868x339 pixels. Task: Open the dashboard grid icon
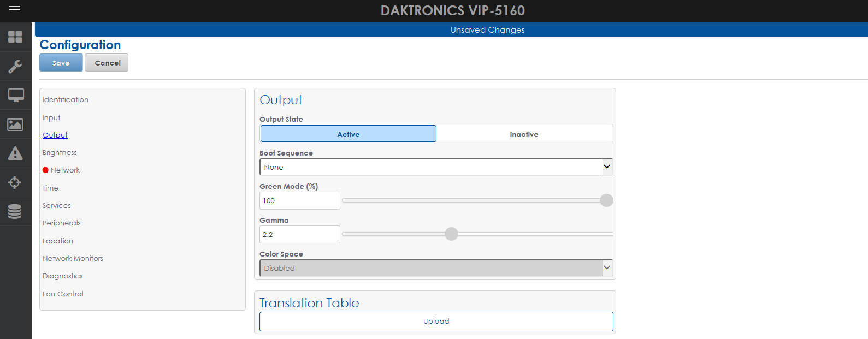pos(15,37)
